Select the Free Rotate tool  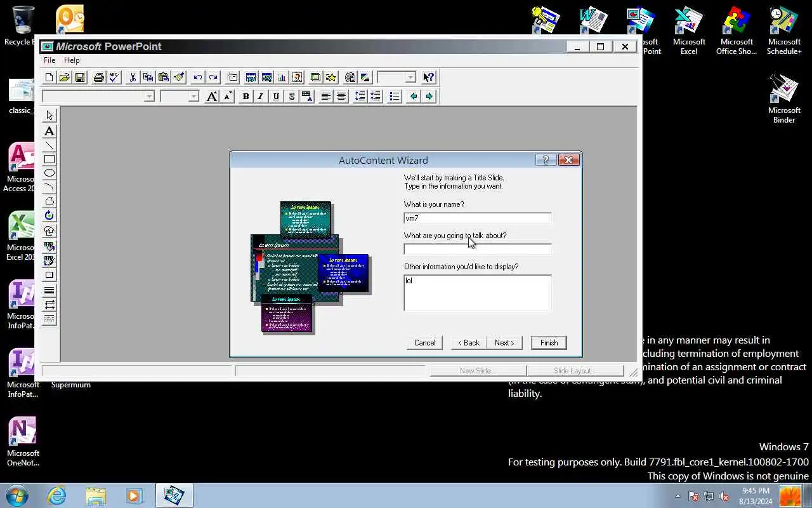pyautogui.click(x=49, y=216)
